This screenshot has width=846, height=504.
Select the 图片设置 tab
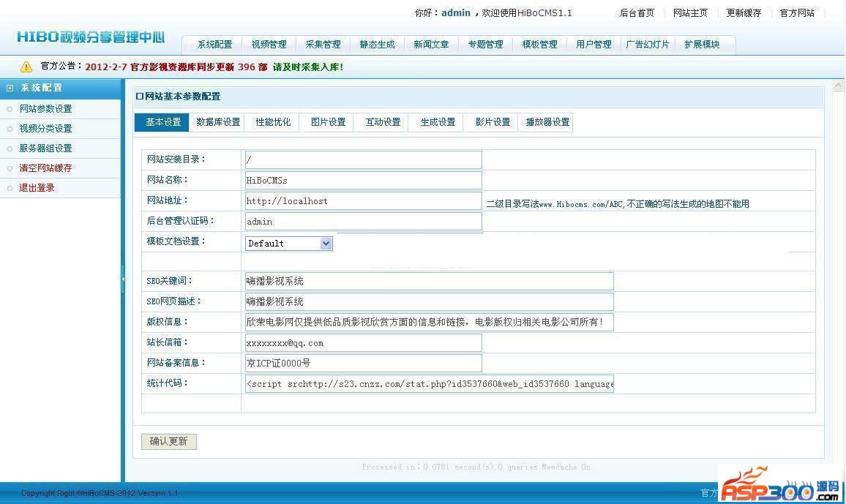click(x=328, y=122)
